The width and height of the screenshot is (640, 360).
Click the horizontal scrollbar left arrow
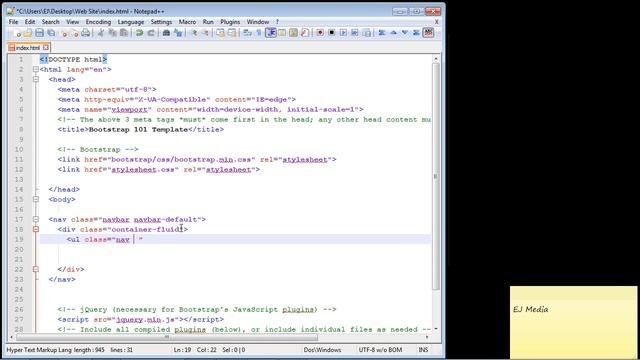(11, 337)
